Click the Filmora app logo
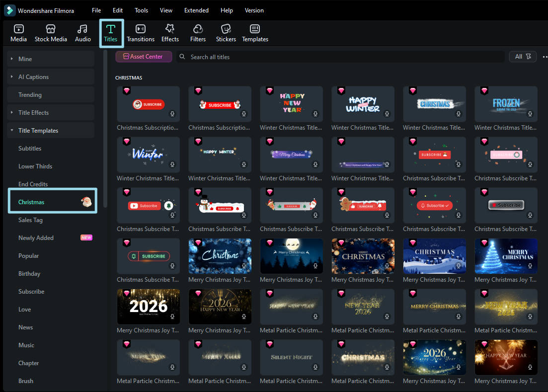Viewport: 548px width, 392px height. [10, 10]
